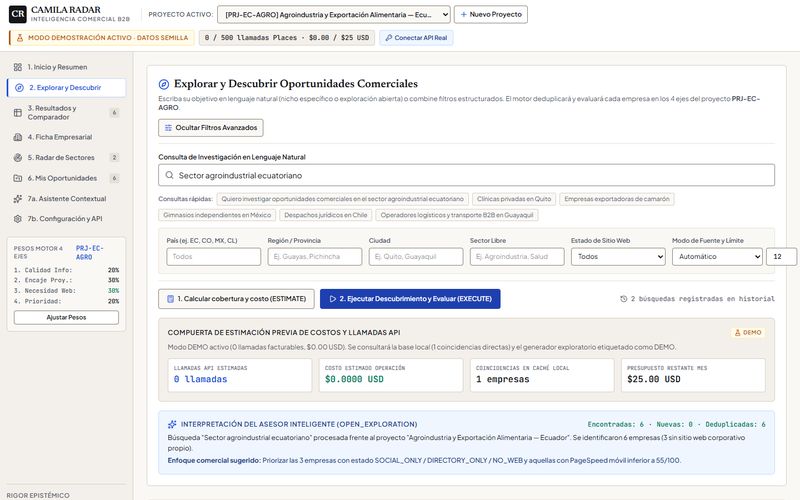Pick quick query about sector agroindustrial ecuatoriano
The width and height of the screenshot is (800, 500).
tap(342, 199)
